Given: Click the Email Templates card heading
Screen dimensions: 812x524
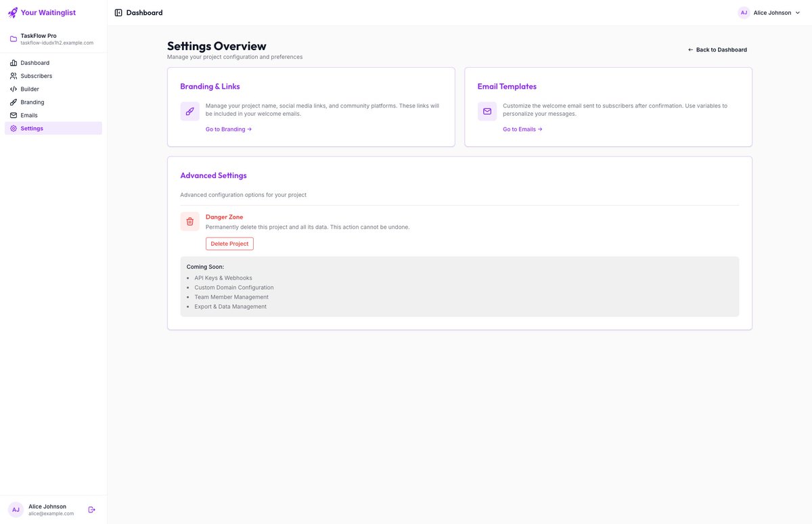Looking at the screenshot, I should click(x=507, y=87).
